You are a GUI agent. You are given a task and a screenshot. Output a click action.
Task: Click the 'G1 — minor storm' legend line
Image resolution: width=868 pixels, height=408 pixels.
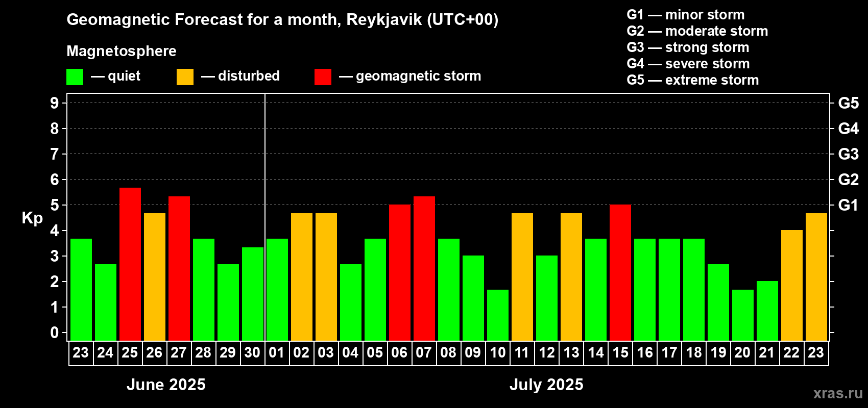pos(686,15)
